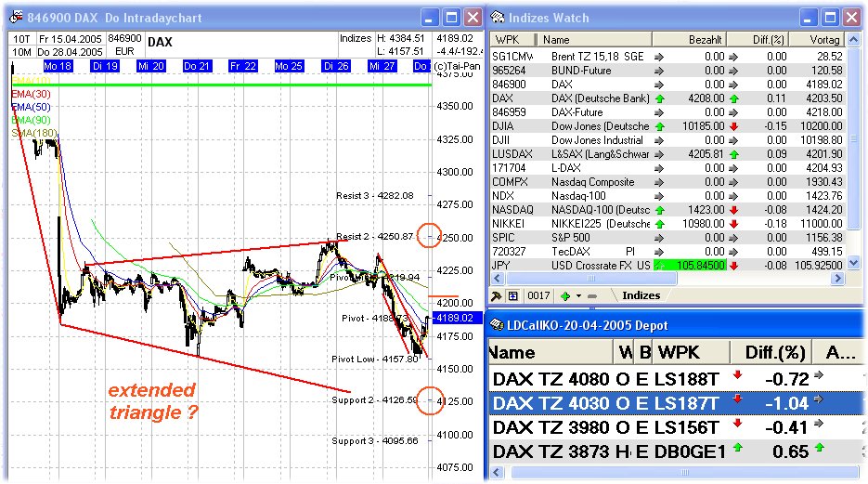The width and height of the screenshot is (868, 484).
Task: Click the DAX Intradaychart window title icon
Action: pos(17,17)
